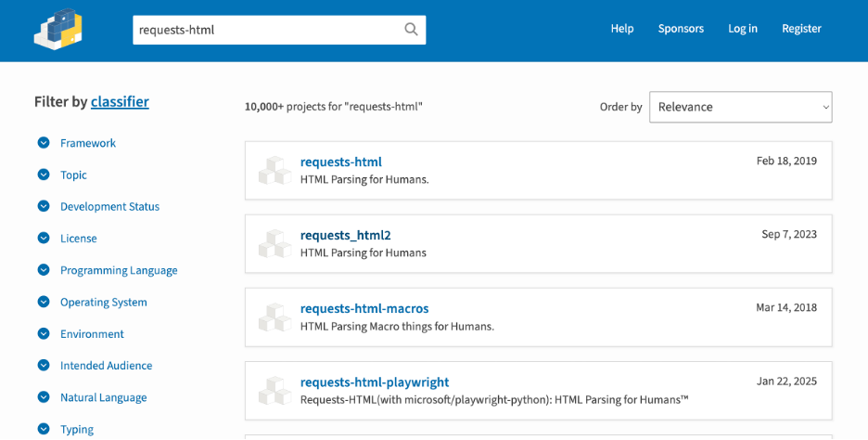The image size is (868, 440).
Task: Click "HTML Parsing Macro things for Humans."
Action: point(398,327)
